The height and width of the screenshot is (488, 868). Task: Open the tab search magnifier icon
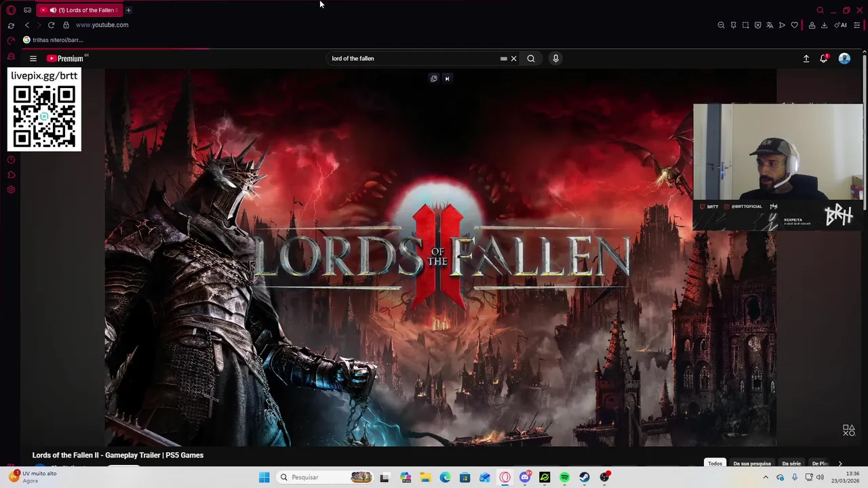click(x=820, y=10)
